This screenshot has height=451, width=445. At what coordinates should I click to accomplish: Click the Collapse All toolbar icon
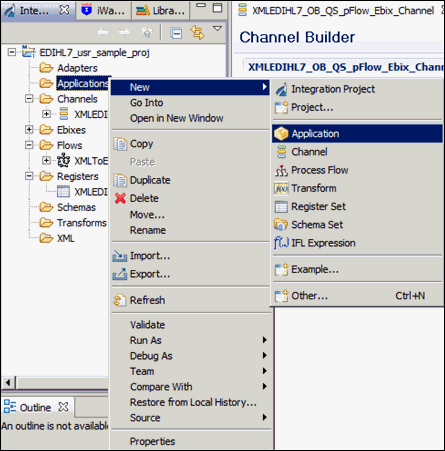coord(176,33)
